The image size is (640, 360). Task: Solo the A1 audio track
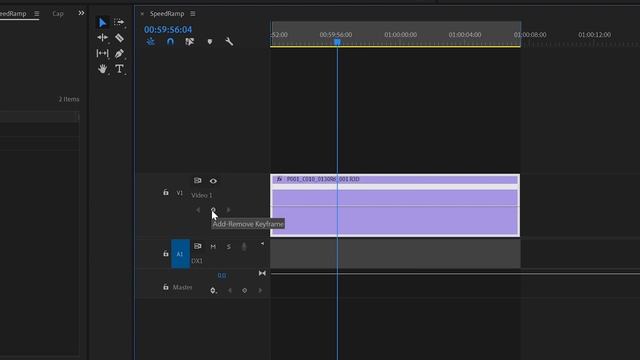tap(229, 247)
